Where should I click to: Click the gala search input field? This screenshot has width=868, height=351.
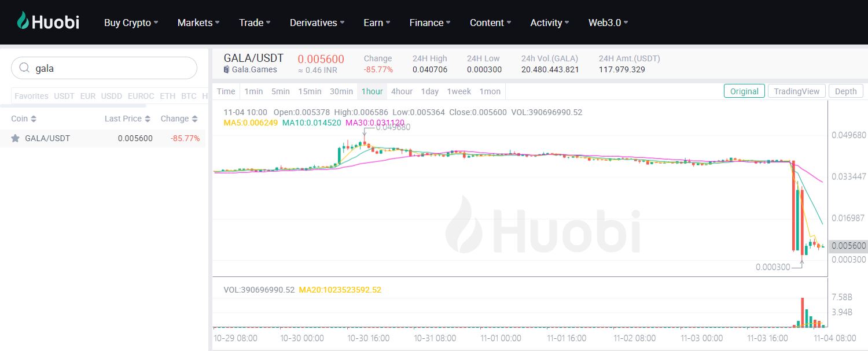click(104, 68)
